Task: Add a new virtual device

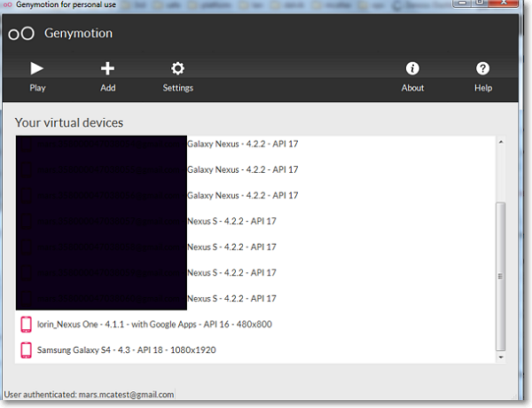Action: tap(107, 77)
